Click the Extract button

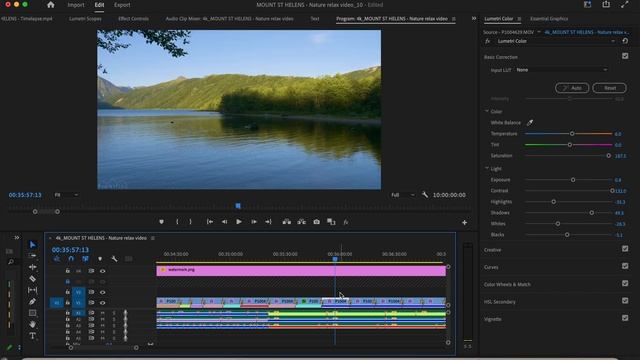(x=302, y=222)
